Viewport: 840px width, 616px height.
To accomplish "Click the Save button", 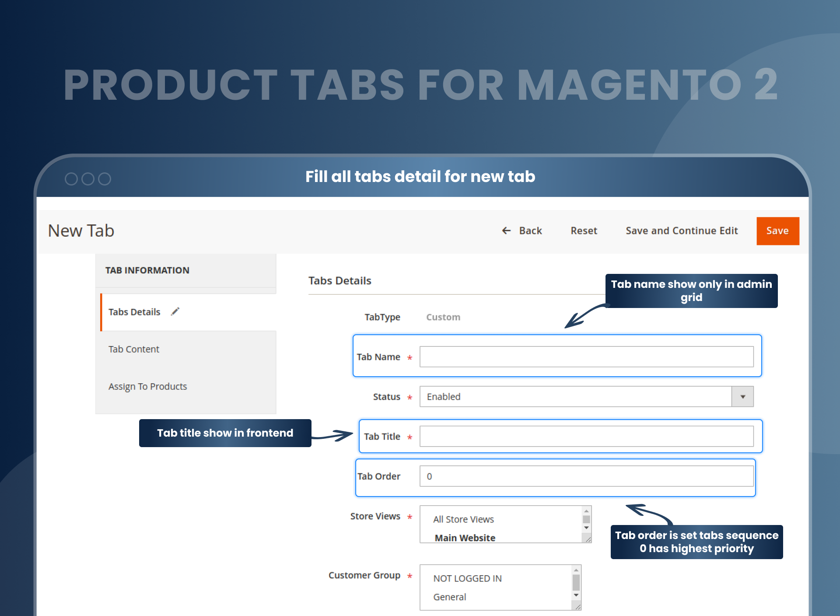I will 777,231.
